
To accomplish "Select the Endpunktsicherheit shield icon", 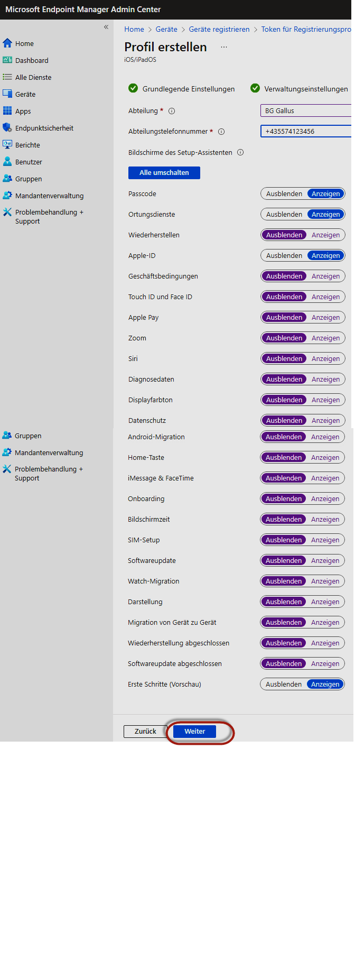I will pyautogui.click(x=7, y=128).
